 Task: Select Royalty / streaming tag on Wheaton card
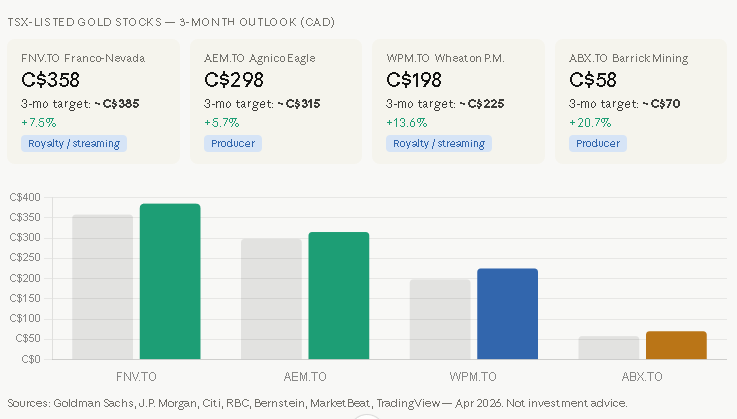point(438,143)
